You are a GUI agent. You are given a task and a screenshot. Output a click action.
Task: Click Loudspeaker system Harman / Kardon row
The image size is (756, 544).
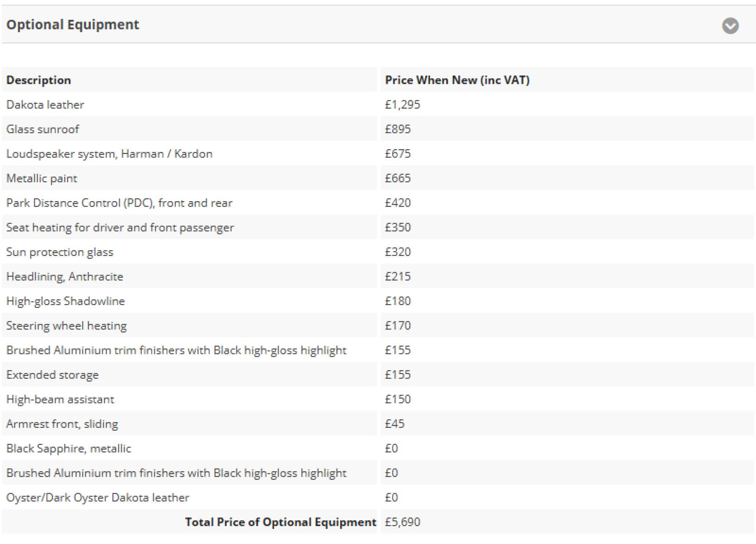click(x=378, y=154)
